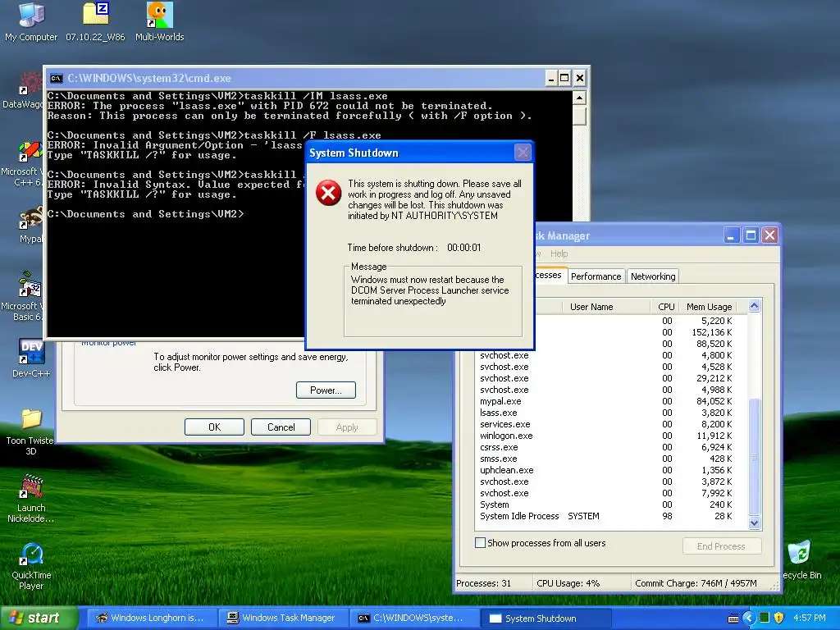
Task: Click the Start button
Action: [x=39, y=618]
